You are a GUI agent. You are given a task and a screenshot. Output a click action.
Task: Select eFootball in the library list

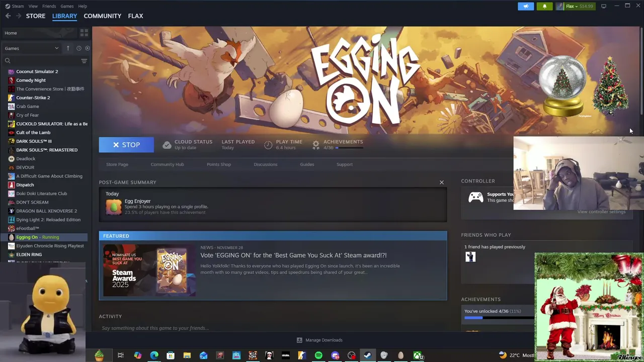27,228
